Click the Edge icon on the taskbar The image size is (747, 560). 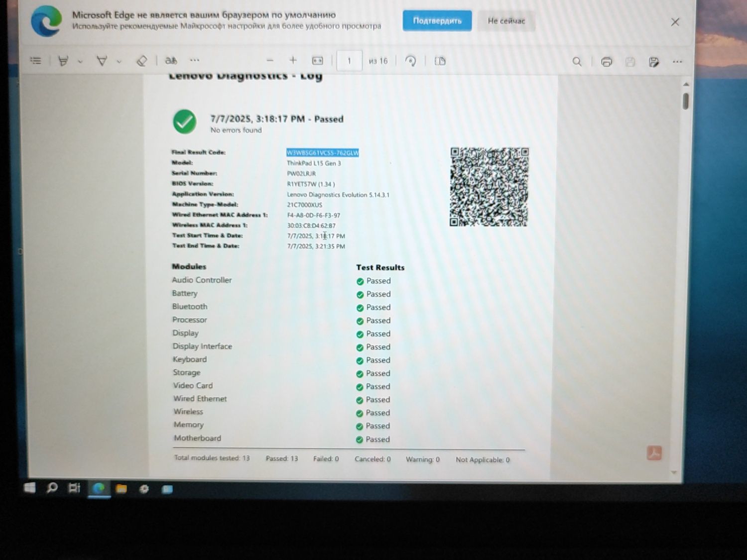[99, 488]
